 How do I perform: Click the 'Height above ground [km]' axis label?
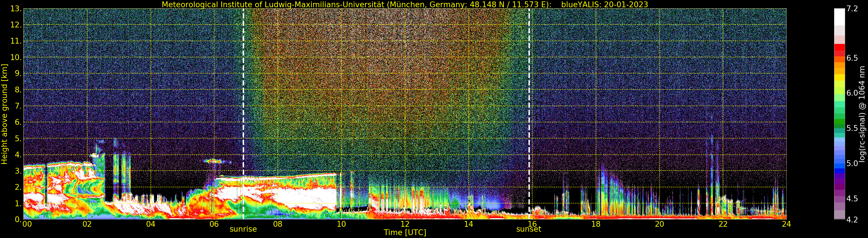point(4,114)
